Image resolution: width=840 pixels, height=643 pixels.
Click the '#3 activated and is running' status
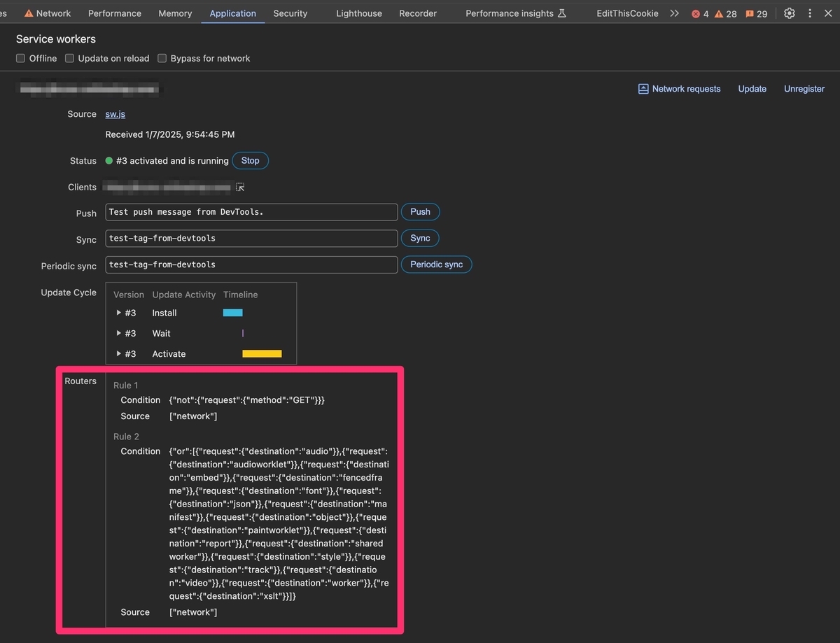pos(172,161)
